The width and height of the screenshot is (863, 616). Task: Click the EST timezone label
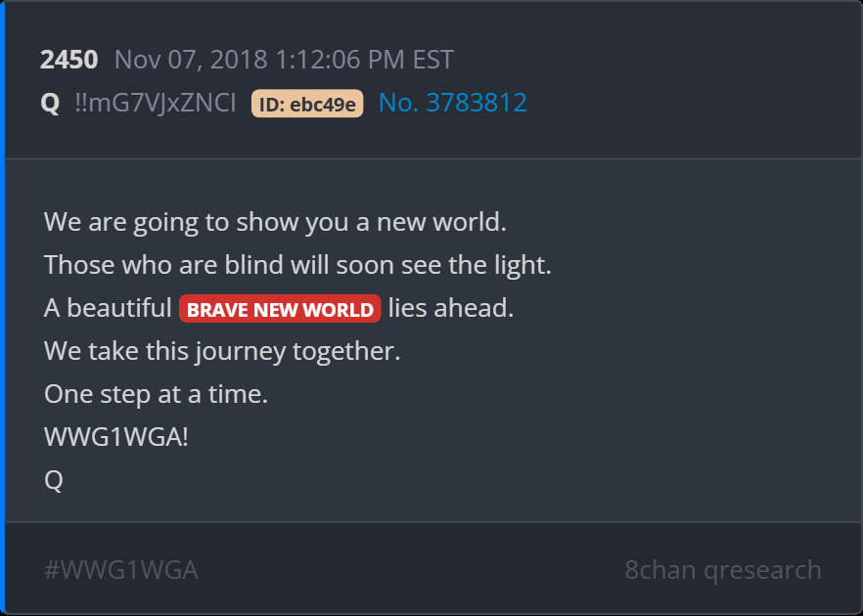(433, 60)
